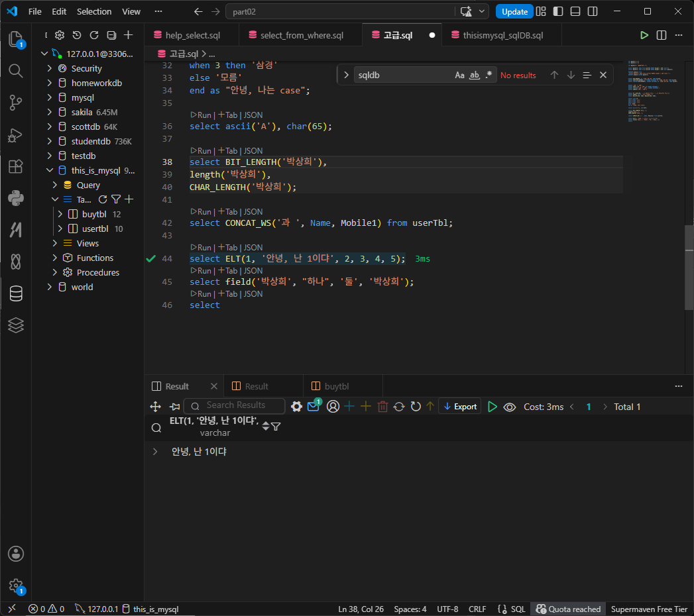Click the Update button
Viewport: 694px width, 616px height.
click(514, 11)
